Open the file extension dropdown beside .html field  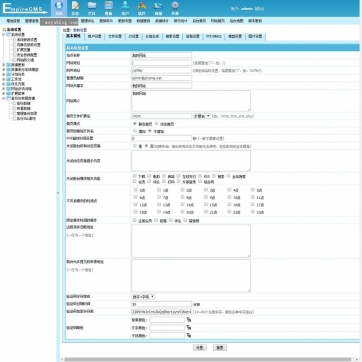tap(202, 116)
